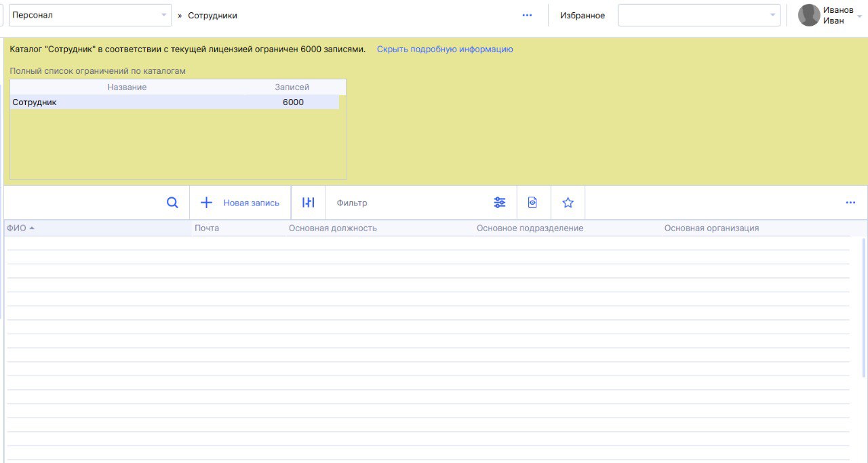868x463 pixels.
Task: Expand the Персонал dropdown
Action: pyautogui.click(x=163, y=15)
